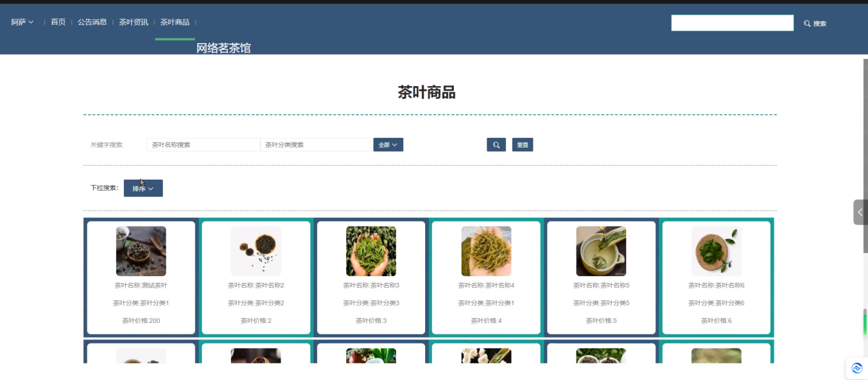Open the 茶叶名称2 product image
Viewport: 868px width, 380px height.
pyautogui.click(x=256, y=251)
